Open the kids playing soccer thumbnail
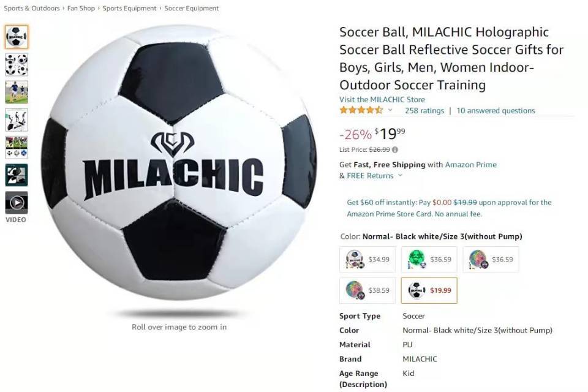588x392 pixels. (x=16, y=92)
